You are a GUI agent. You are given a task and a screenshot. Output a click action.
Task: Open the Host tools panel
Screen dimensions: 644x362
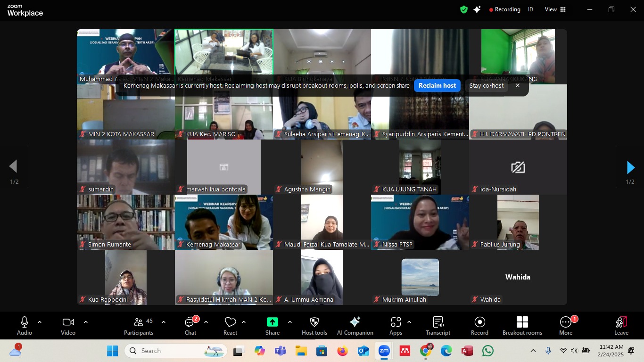click(x=314, y=325)
